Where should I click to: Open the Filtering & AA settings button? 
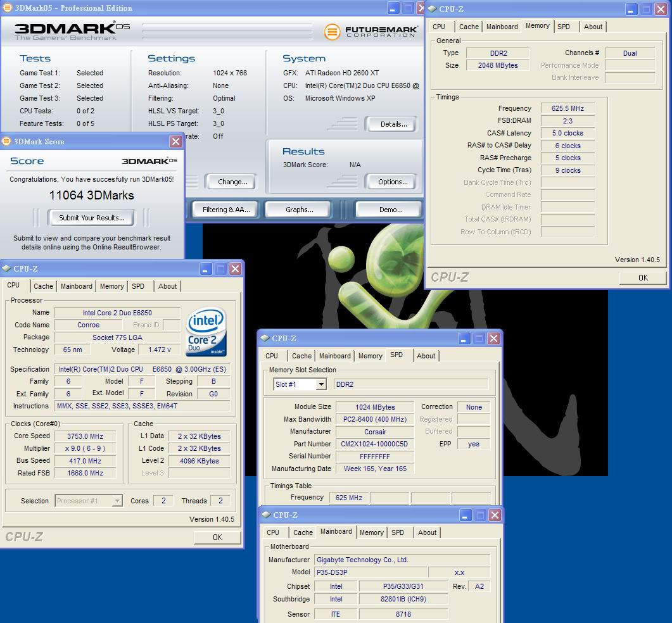tap(226, 210)
